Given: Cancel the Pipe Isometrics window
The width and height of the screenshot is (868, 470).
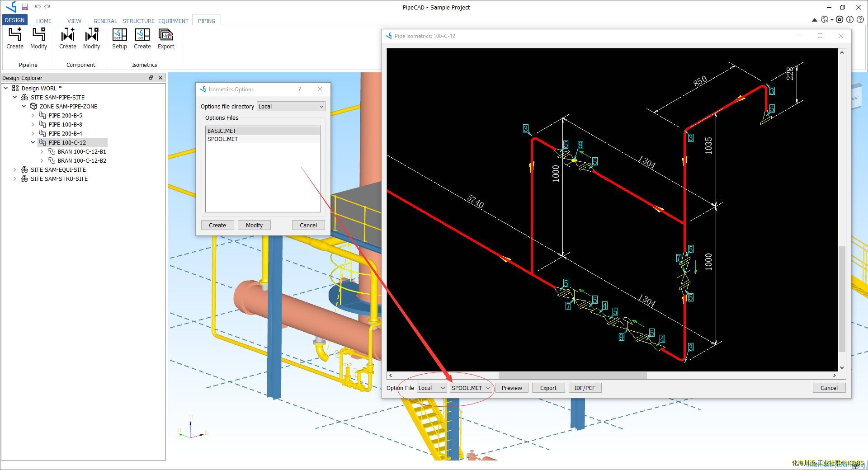Looking at the screenshot, I should tap(829, 388).
